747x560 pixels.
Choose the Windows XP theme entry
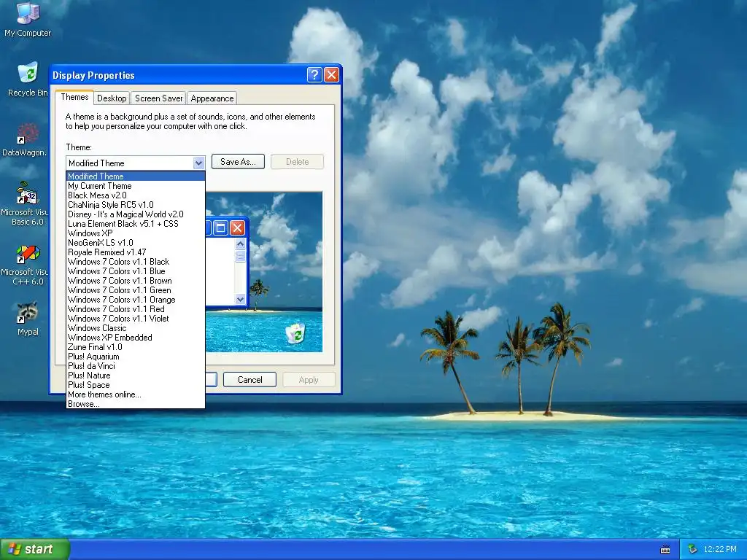click(135, 233)
